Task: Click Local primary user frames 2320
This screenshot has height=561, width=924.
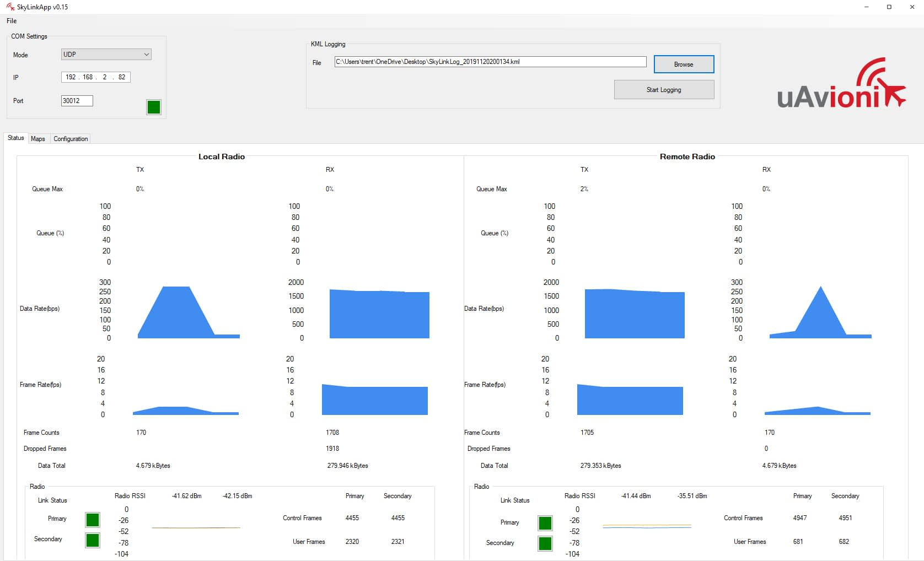Action: [352, 542]
